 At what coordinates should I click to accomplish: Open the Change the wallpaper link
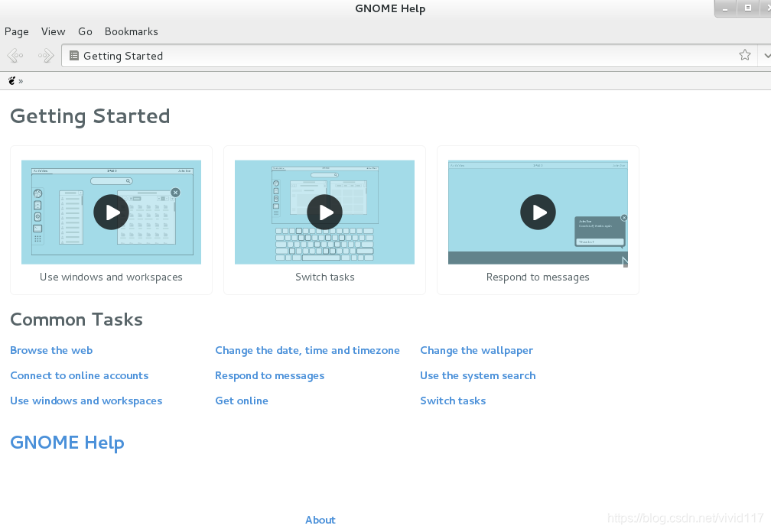(x=477, y=351)
